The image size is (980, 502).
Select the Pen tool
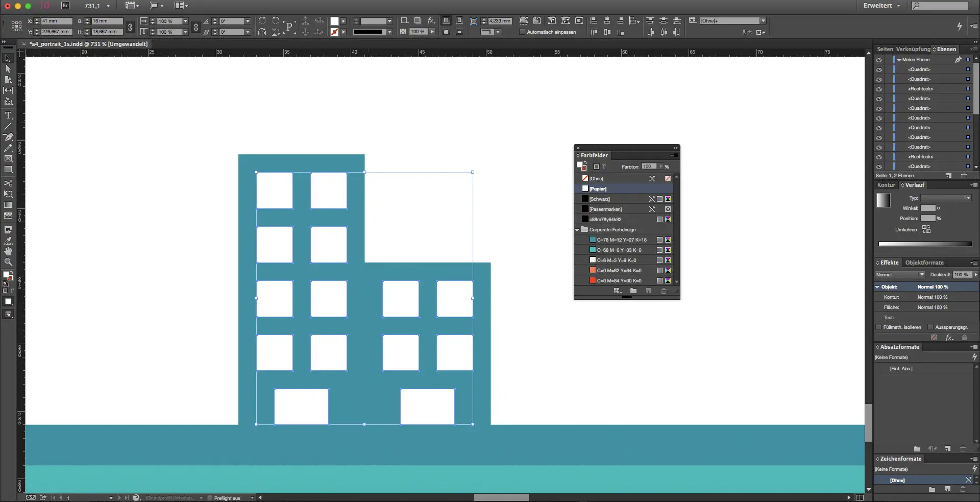(x=8, y=137)
